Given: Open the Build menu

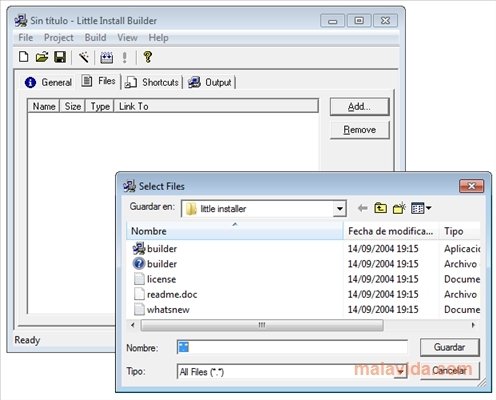Looking at the screenshot, I should (95, 38).
